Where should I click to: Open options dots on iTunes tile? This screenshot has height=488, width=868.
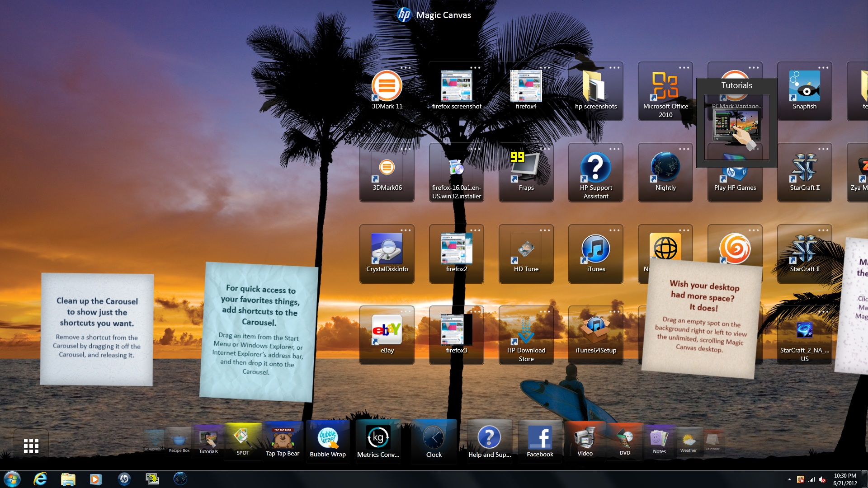(x=614, y=230)
